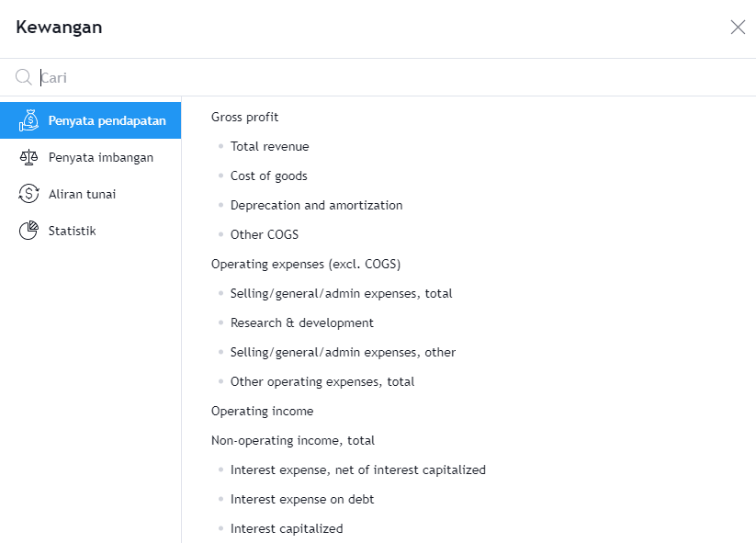Click the Statistik pie chart icon

click(30, 230)
